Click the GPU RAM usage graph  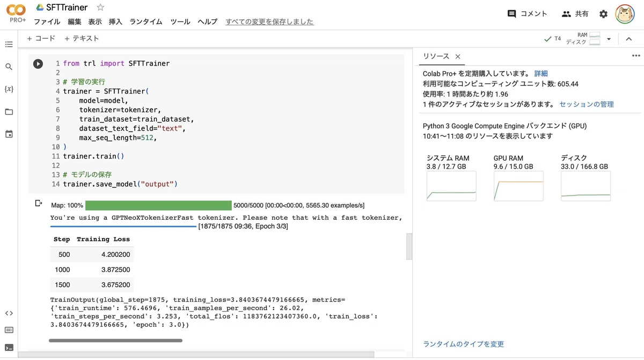(x=518, y=186)
